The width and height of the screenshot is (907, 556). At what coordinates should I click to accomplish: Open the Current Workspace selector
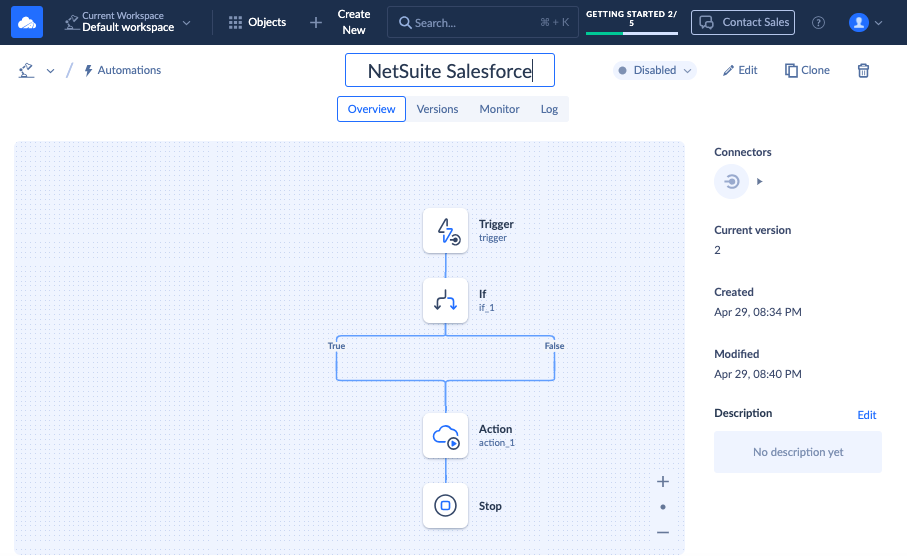pos(127,22)
